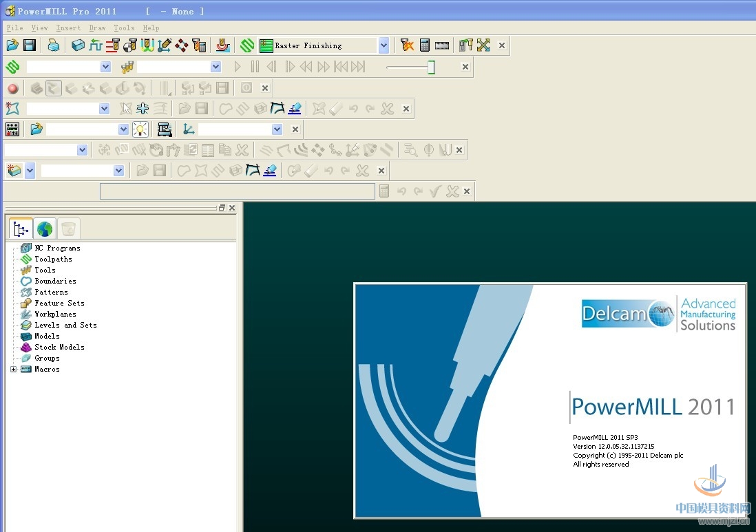Click the empty command input field

[x=238, y=191]
